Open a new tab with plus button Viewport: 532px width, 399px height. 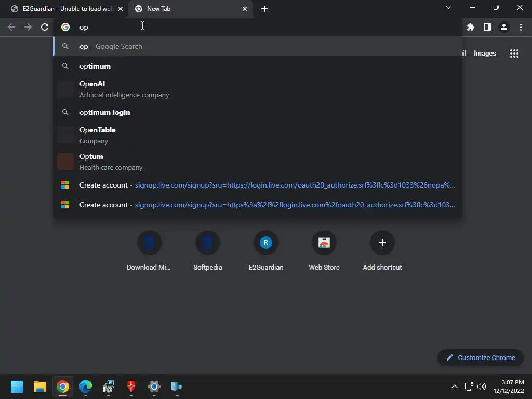point(264,9)
